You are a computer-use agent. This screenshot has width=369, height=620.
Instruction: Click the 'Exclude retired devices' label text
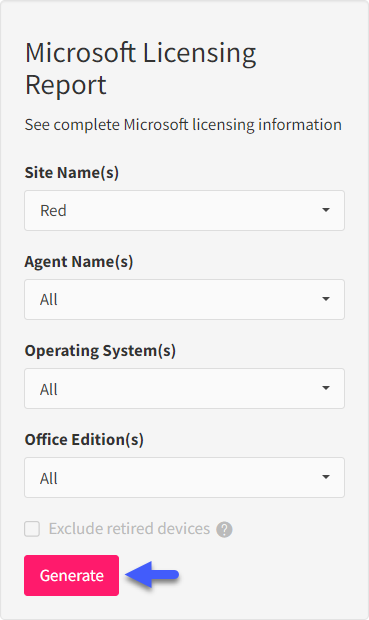point(129,529)
